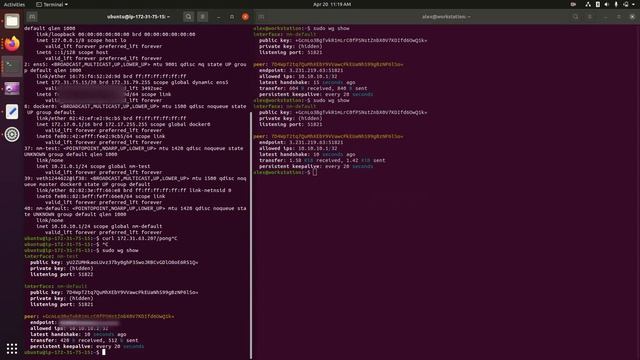Click the 'interface: nm-test' line in ubuntu terminal
Screen dimensions: 640x360
[x=51, y=256]
